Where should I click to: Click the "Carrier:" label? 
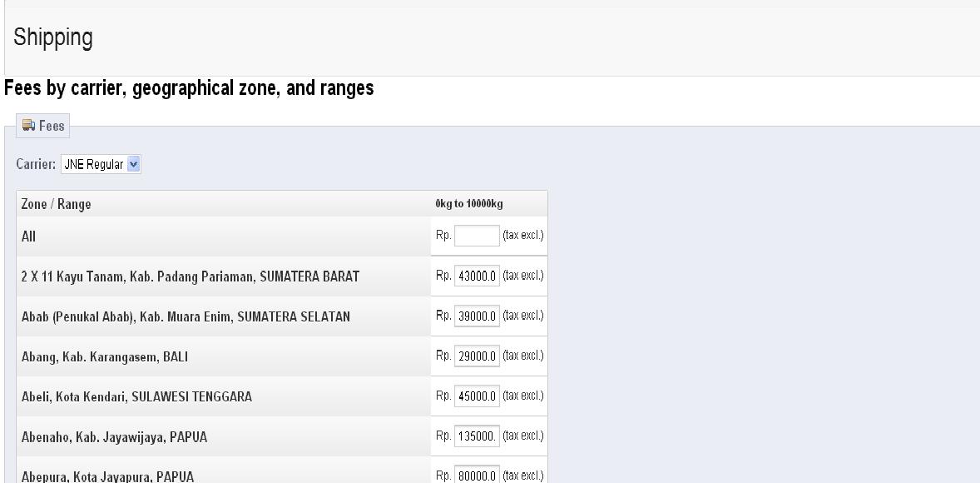point(36,165)
